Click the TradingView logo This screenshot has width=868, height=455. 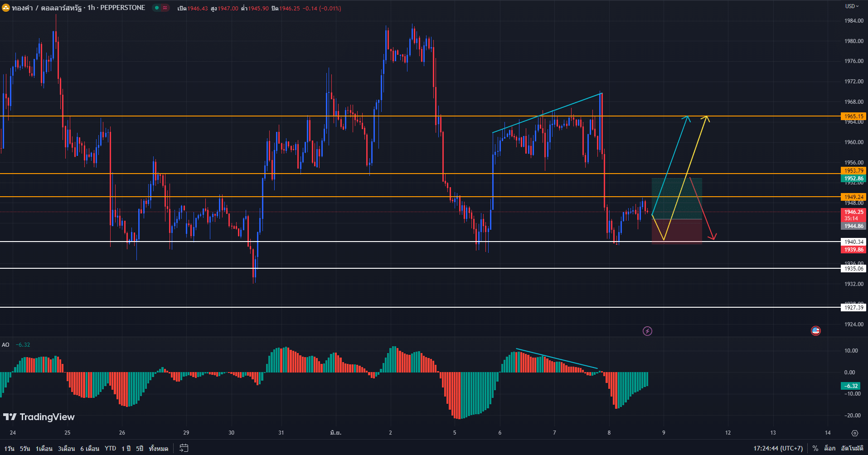[x=39, y=417]
